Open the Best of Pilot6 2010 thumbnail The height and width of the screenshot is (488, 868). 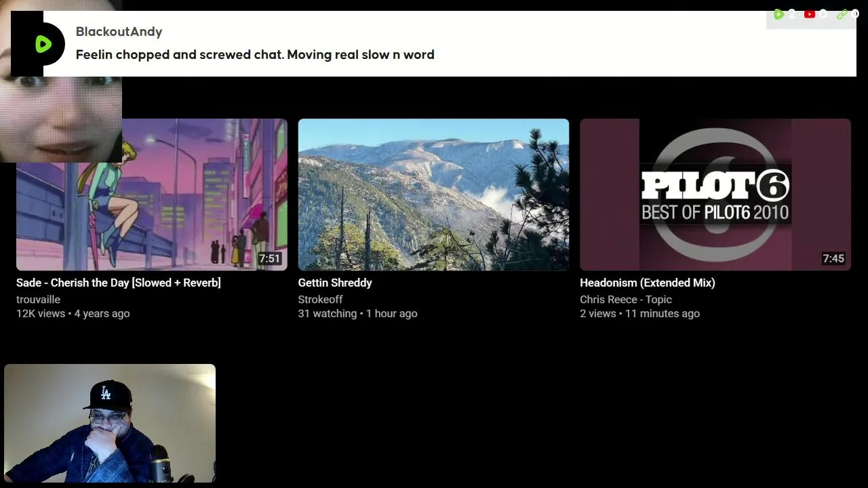point(715,195)
